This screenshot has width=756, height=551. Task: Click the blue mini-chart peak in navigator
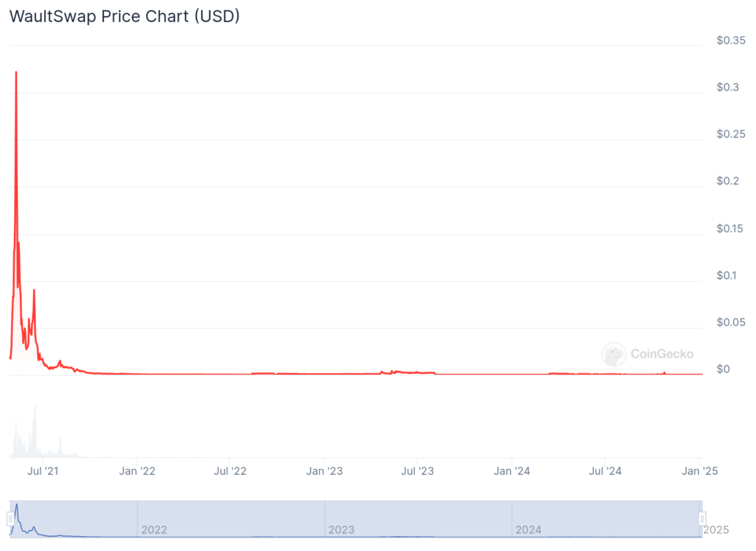click(16, 506)
